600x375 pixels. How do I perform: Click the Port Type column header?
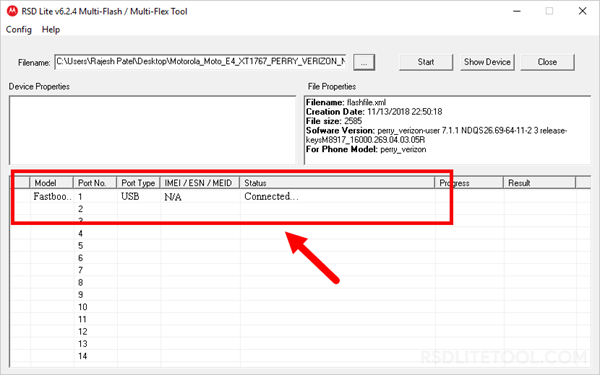pos(138,183)
